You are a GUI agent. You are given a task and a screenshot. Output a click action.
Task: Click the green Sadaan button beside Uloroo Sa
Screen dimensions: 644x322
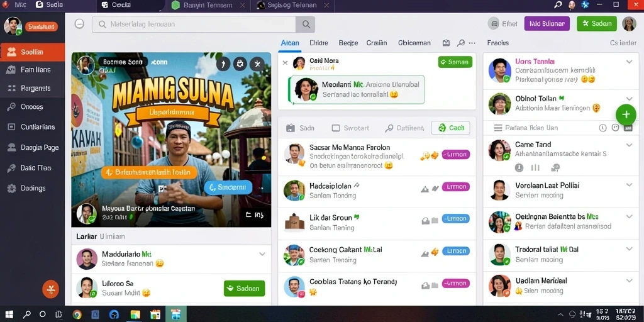245,288
